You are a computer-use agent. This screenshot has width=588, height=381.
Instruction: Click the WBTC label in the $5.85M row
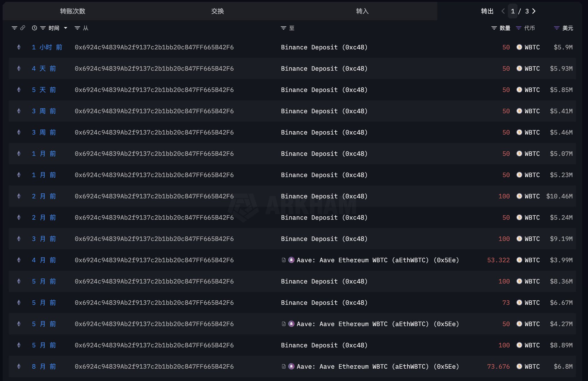tap(532, 90)
